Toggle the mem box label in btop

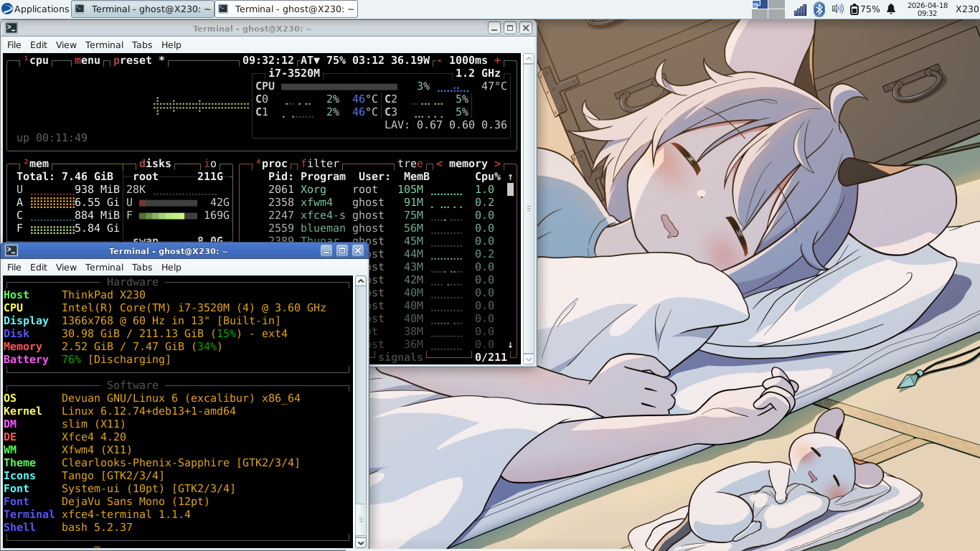click(37, 164)
